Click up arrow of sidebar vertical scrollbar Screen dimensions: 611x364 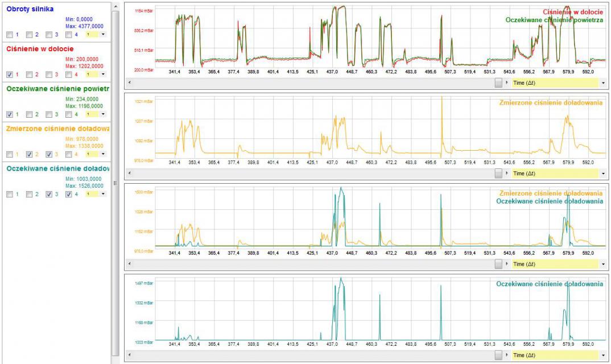pos(115,6)
